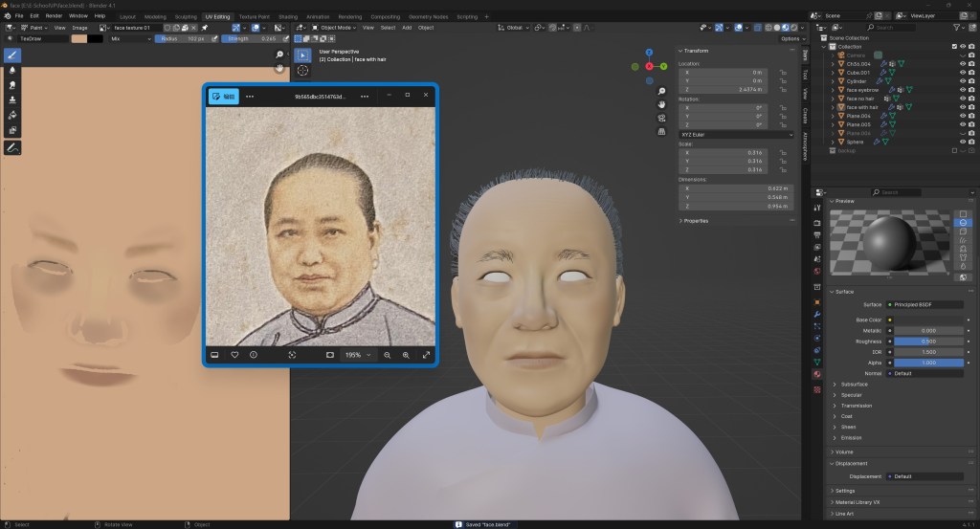Click the Add menu in the 3D viewport
This screenshot has height=529, width=980.
407,28
